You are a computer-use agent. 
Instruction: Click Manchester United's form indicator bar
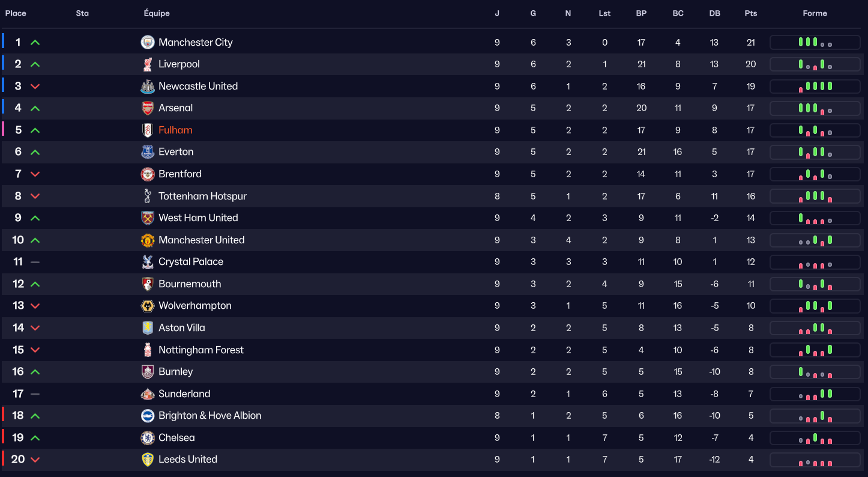815,240
